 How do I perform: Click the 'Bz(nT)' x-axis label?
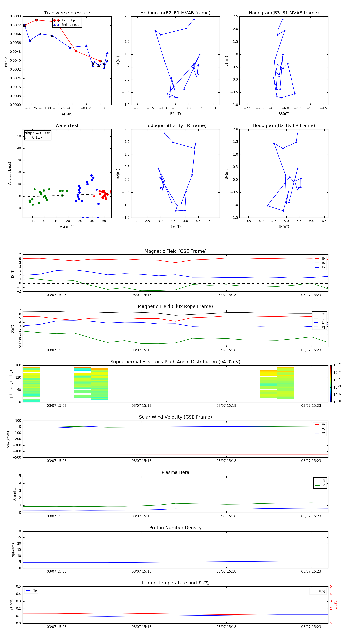(x=175, y=227)
